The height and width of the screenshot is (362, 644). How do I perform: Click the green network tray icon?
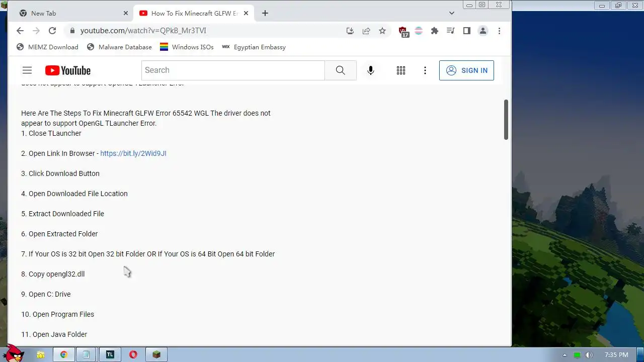tap(577, 355)
